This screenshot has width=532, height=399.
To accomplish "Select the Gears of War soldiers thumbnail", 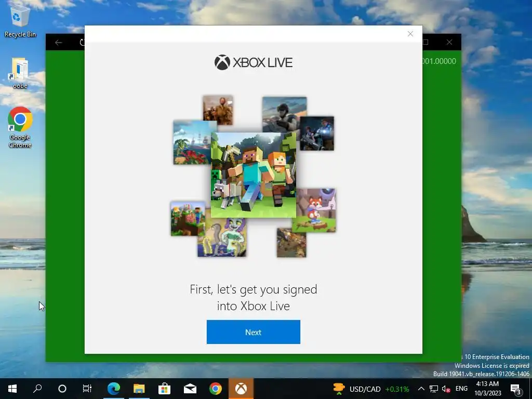I will tap(316, 134).
